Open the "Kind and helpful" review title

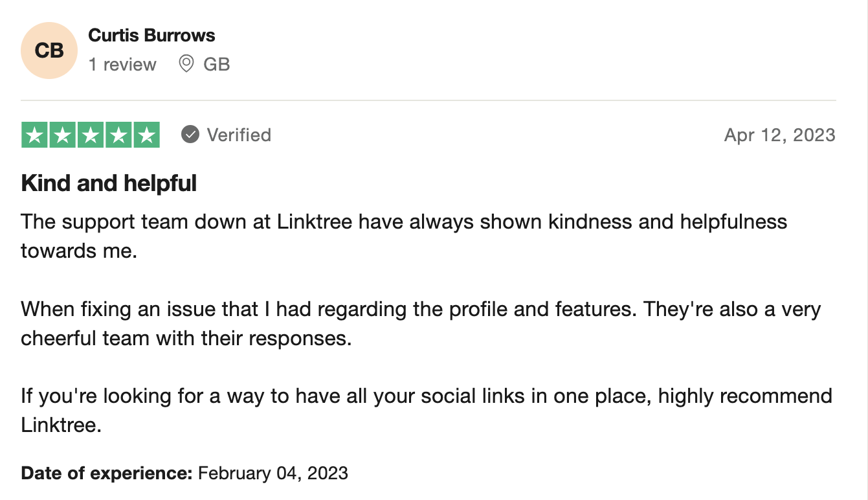(x=109, y=184)
